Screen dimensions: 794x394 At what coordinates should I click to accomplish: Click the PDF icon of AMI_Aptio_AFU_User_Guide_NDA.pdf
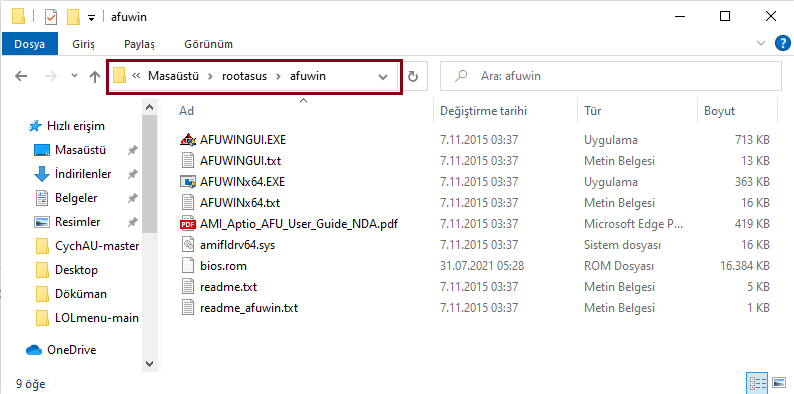(188, 224)
